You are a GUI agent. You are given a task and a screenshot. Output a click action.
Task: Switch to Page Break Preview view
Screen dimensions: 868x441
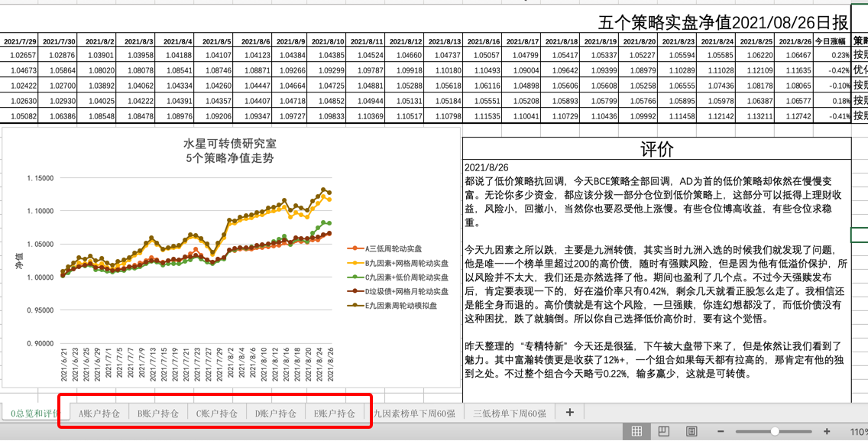[x=691, y=431]
